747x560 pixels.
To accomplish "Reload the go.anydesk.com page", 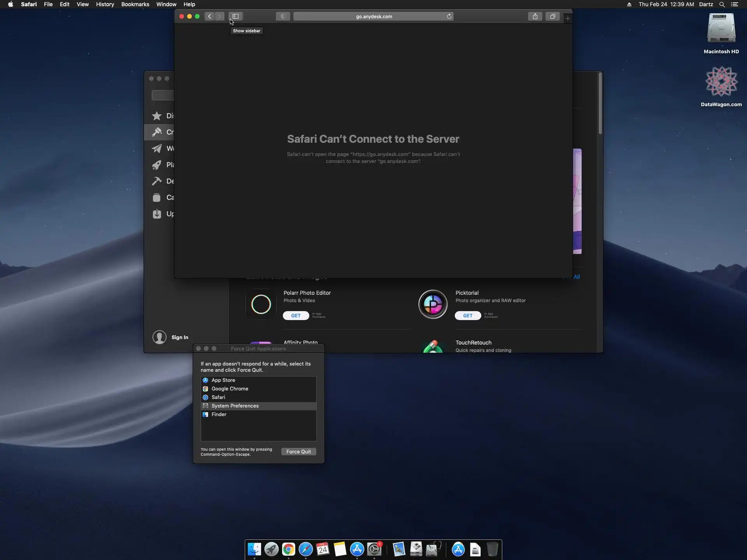I will point(449,16).
